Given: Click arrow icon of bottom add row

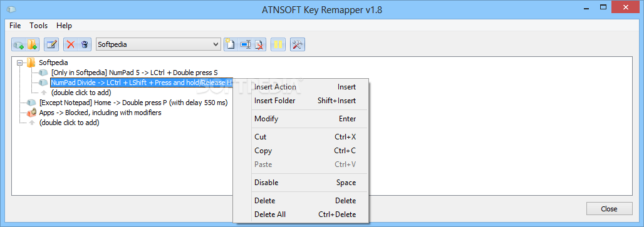Looking at the screenshot, I should point(31,123).
